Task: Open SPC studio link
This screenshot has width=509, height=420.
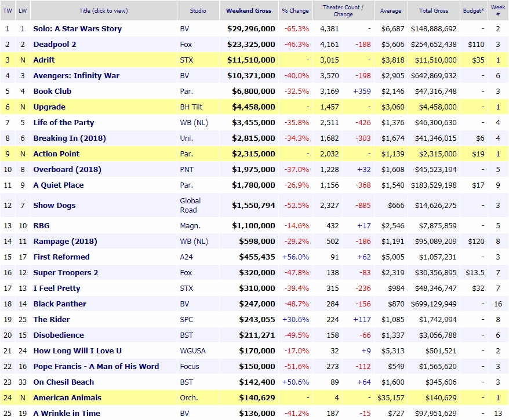Action: 186,319
